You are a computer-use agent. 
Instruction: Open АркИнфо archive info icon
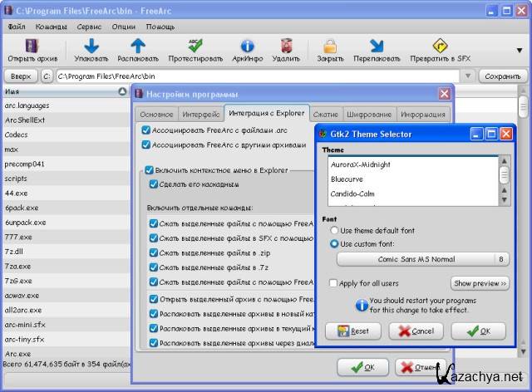(x=247, y=46)
